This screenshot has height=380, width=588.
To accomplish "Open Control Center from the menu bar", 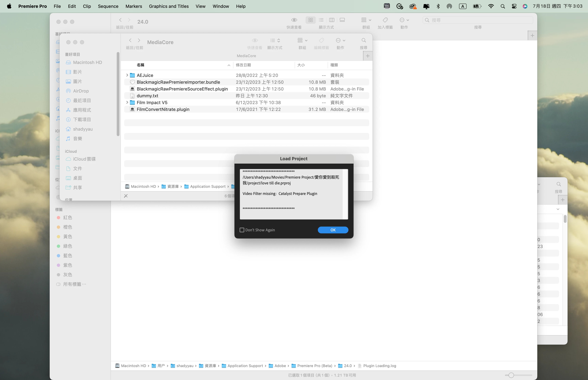I will [514, 6].
